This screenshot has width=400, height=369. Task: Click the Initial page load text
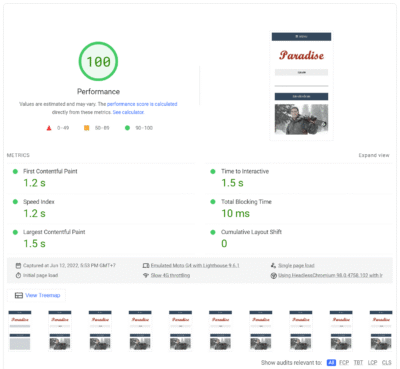(40, 275)
